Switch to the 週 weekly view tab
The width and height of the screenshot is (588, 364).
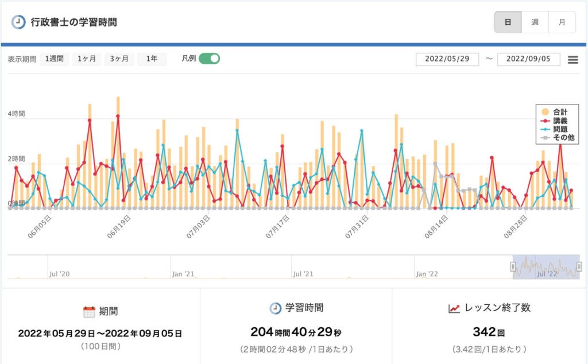tap(535, 22)
